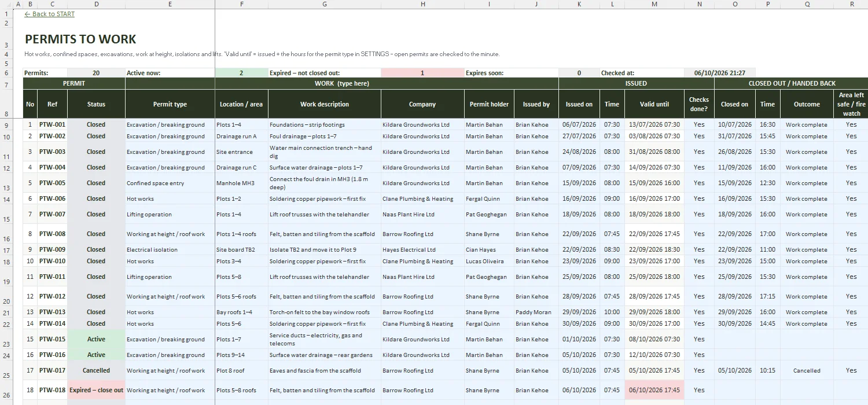Select permit holder Lucas Oliveira
The height and width of the screenshot is (405, 868).
pos(489,261)
